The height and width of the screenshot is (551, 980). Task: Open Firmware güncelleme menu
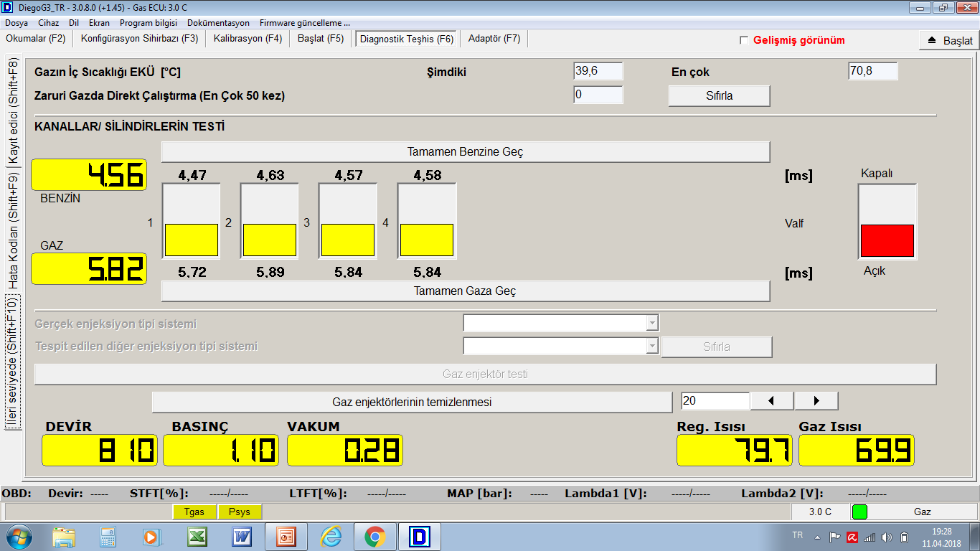click(x=305, y=23)
